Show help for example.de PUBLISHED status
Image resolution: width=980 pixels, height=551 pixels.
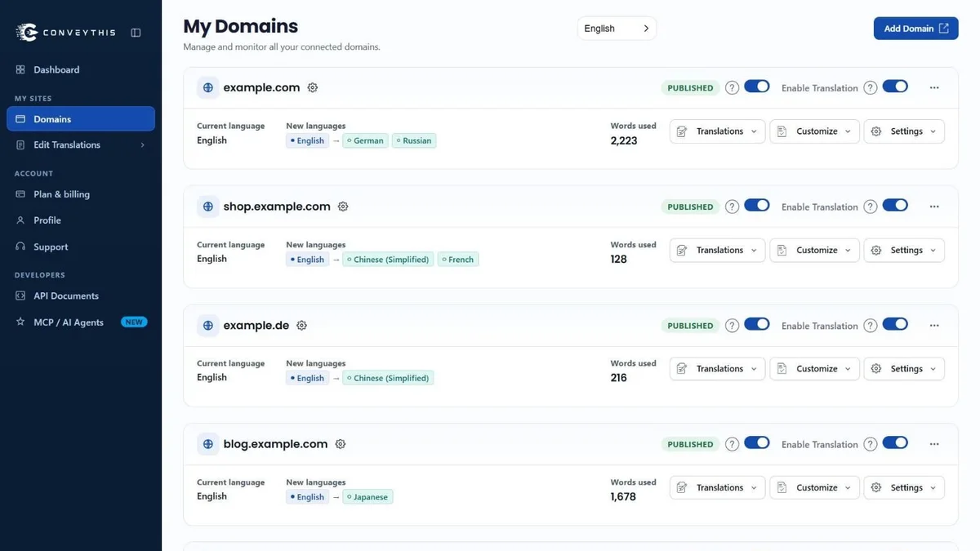click(x=732, y=325)
